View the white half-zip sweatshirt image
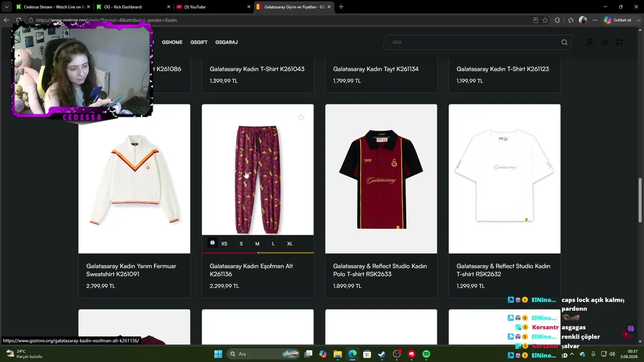The width and height of the screenshot is (644, 362). 134,179
